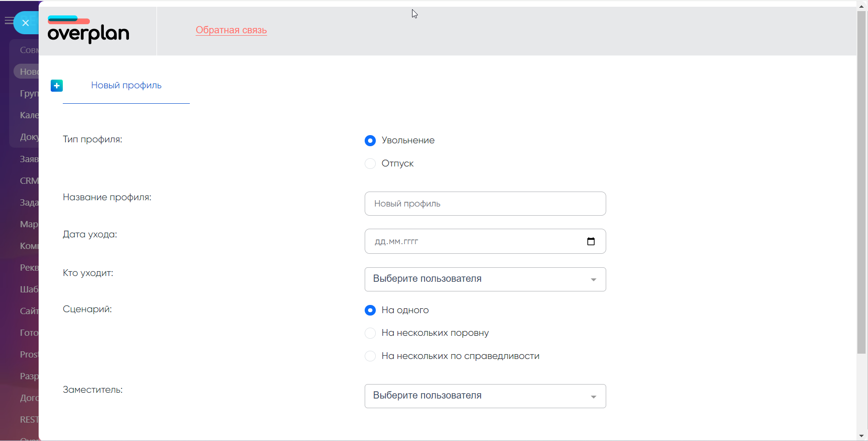Switch to the Новый профиль tab

click(126, 85)
